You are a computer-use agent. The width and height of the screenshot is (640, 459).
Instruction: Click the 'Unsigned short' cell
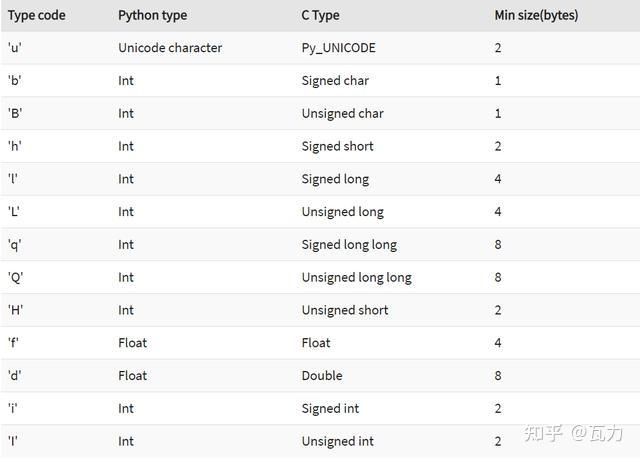345,310
